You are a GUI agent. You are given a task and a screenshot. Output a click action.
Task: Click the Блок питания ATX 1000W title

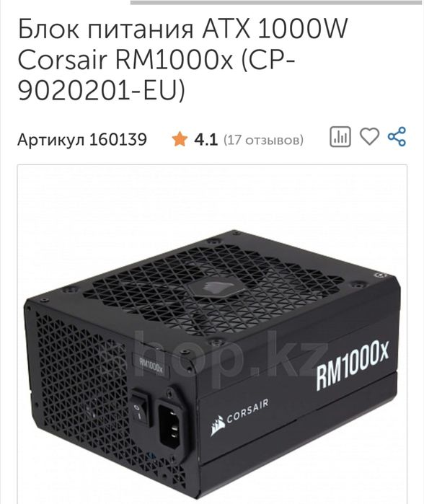click(182, 29)
